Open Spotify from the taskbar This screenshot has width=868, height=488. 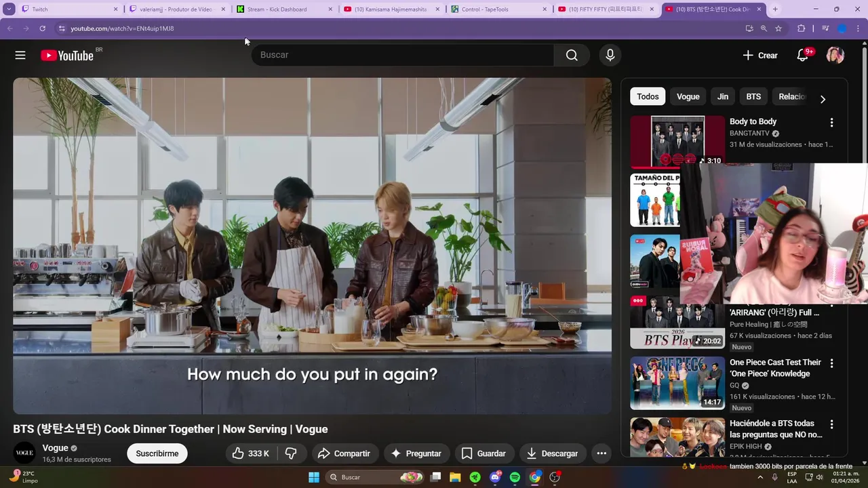click(x=515, y=477)
